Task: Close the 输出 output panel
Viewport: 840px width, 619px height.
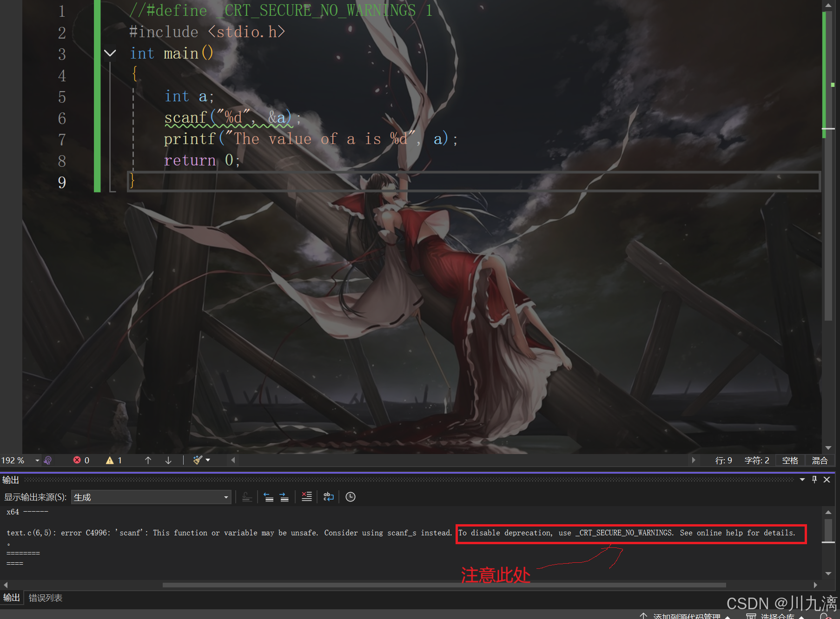Action: (827, 480)
